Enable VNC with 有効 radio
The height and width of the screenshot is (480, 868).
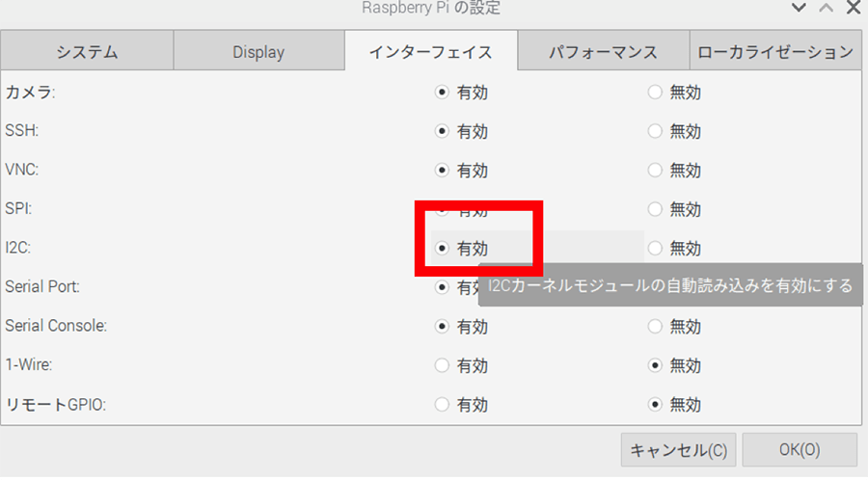[x=442, y=170]
